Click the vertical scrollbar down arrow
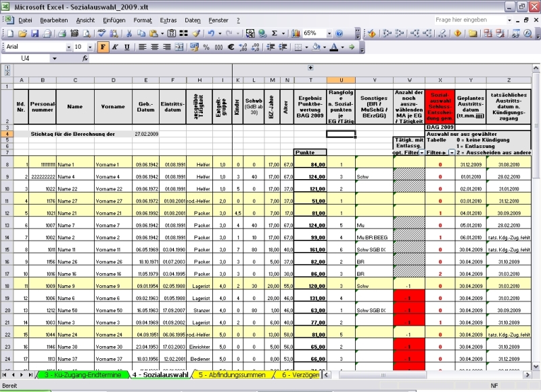Image resolution: width=541 pixels, height=392 pixels. click(x=536, y=366)
